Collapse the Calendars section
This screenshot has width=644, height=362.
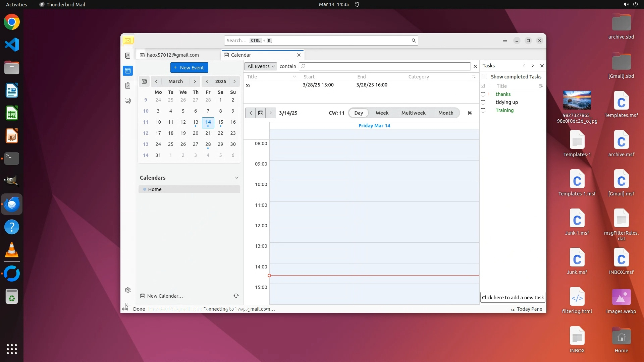pos(236,178)
